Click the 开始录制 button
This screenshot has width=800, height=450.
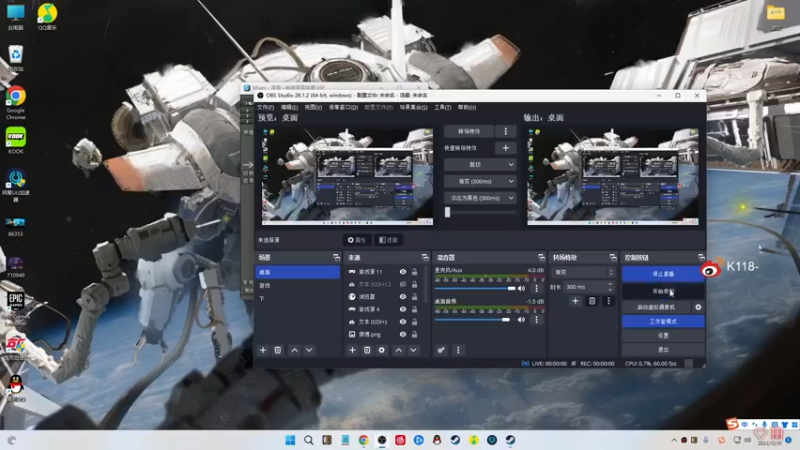(x=663, y=291)
